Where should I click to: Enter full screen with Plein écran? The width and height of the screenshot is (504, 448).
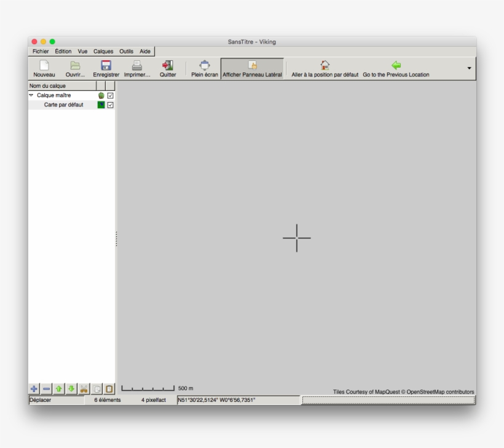point(205,65)
